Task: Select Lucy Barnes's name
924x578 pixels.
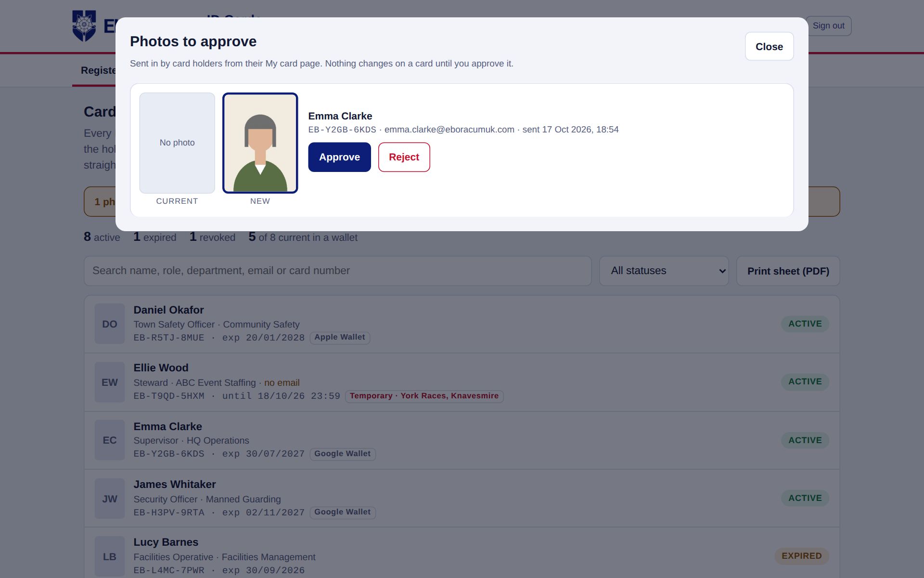Action: (166, 542)
